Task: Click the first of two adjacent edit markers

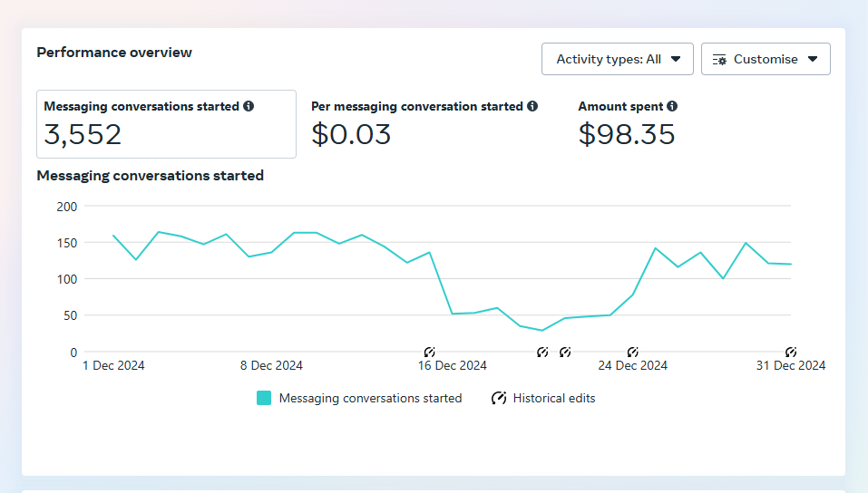Action: pos(542,352)
